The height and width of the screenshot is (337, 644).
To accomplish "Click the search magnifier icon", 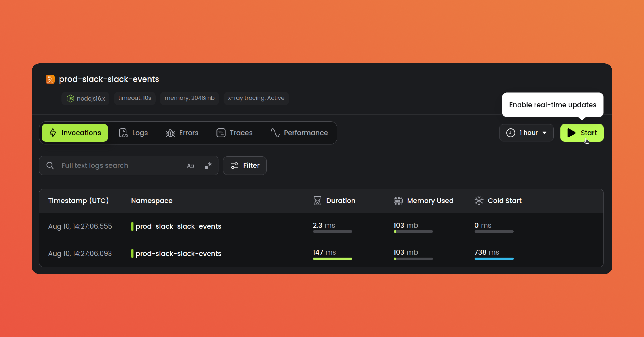I will click(x=50, y=165).
